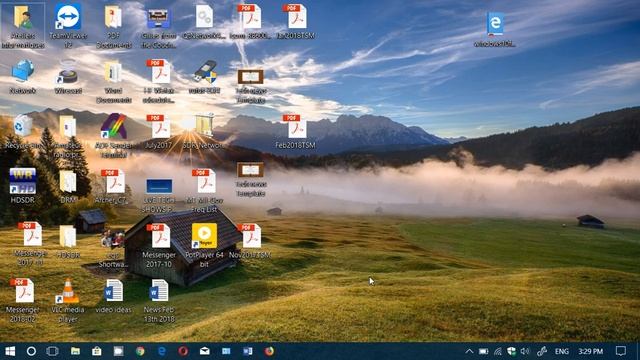Viewport: 640px width, 360px height.
Task: Select the Network desktop icon
Action: 23,77
